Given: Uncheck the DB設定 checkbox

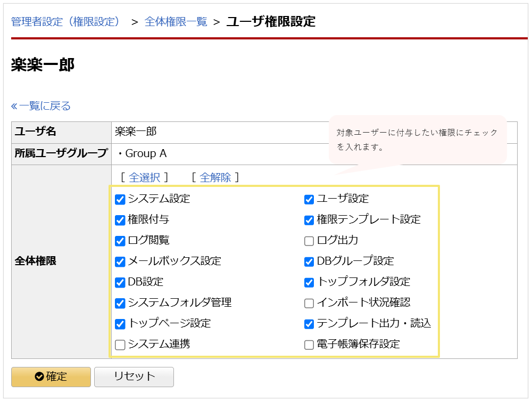Looking at the screenshot, I should (x=120, y=282).
